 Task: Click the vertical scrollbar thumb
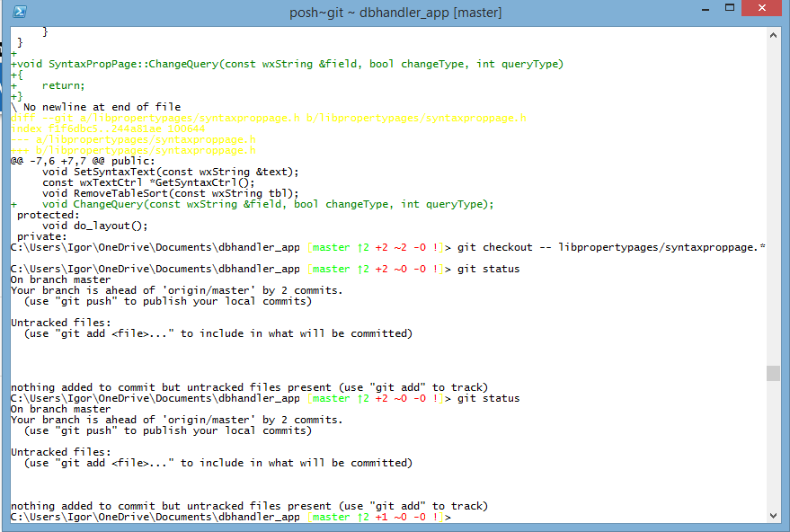[x=774, y=373]
